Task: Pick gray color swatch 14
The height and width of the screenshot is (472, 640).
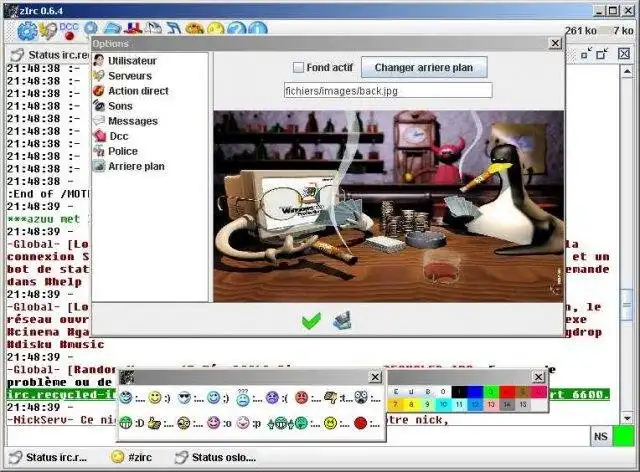Action: point(507,405)
